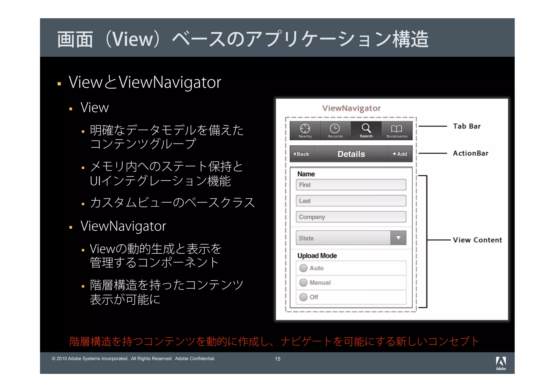Click the カスタムビューのベースクラス bullet
This screenshot has height=392, width=555.
[172, 202]
